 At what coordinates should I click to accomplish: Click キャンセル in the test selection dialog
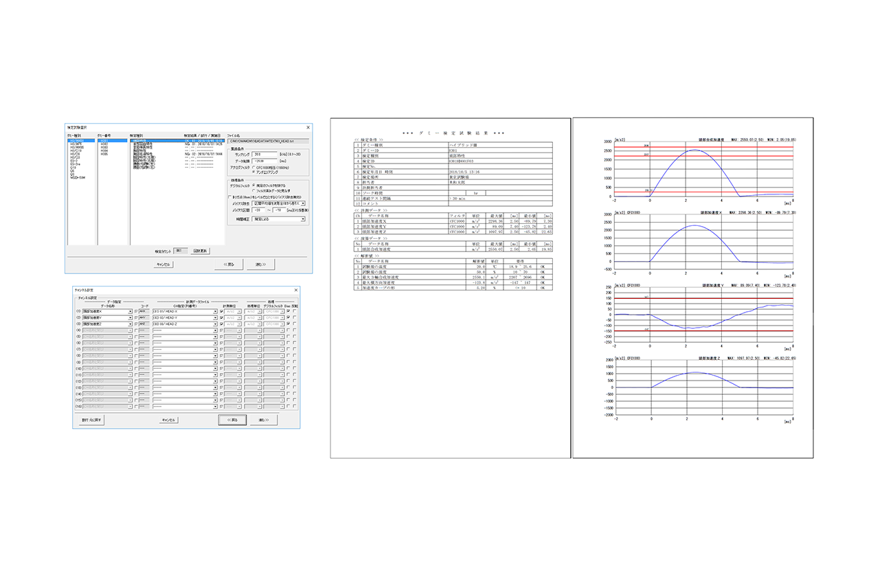coord(163,264)
